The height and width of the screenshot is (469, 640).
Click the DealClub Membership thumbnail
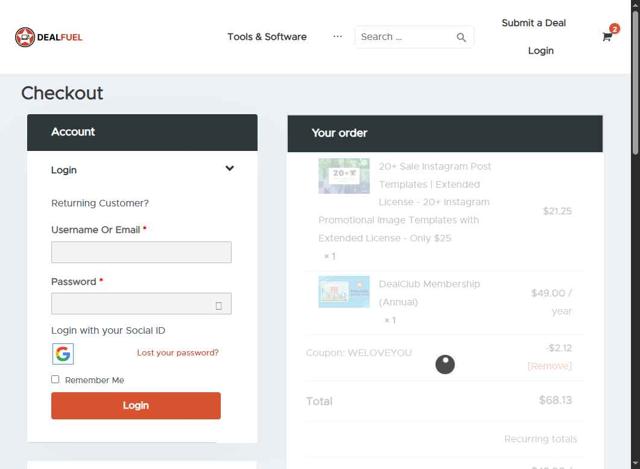point(344,292)
